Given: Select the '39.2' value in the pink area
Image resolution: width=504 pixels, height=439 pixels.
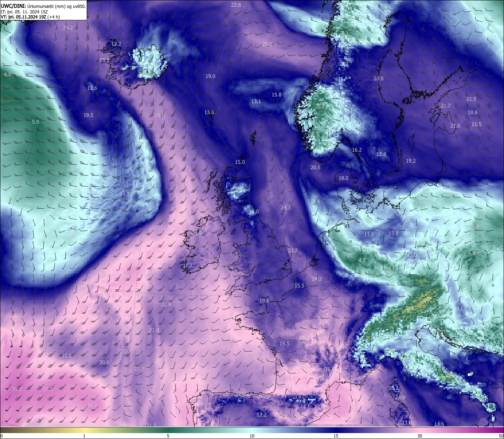Looking at the screenshot, I should [17, 389].
